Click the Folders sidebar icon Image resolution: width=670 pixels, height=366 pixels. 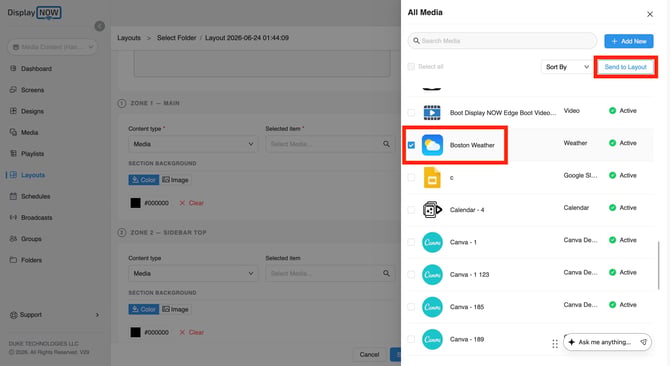(13, 260)
